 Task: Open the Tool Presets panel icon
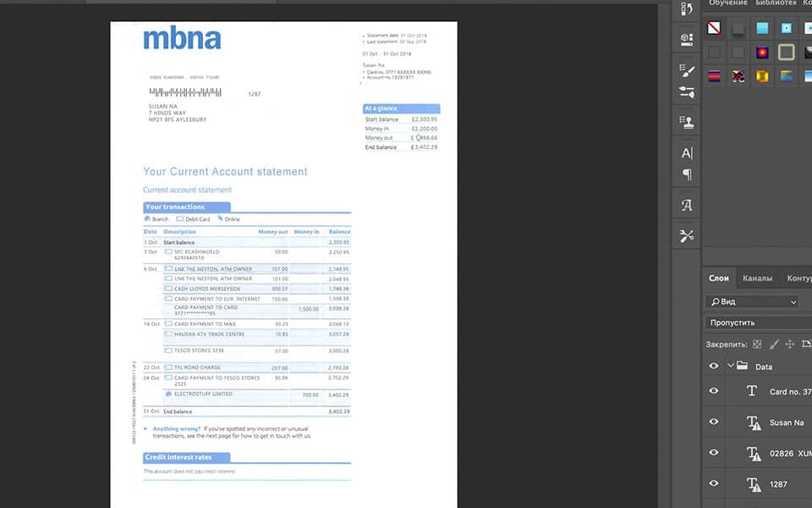tap(687, 236)
